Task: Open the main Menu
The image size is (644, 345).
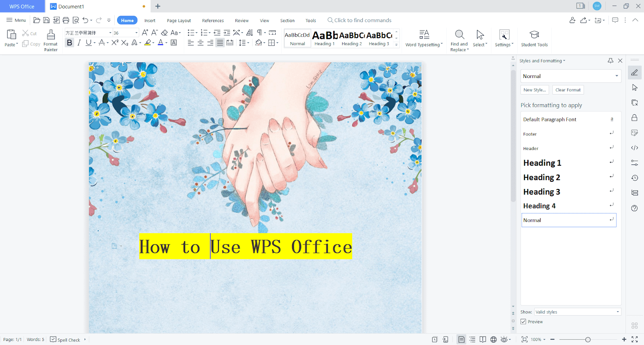Action: click(x=16, y=20)
